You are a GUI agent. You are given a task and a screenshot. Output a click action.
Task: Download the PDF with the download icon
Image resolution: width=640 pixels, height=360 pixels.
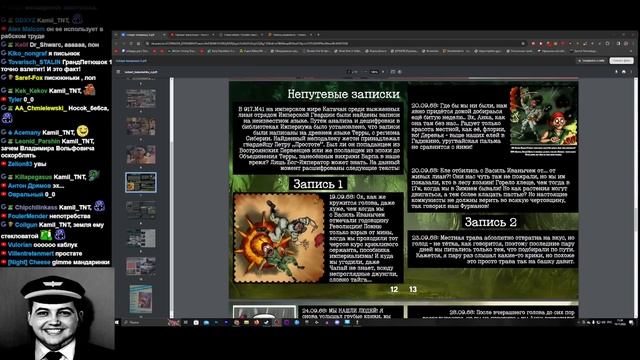(616, 72)
